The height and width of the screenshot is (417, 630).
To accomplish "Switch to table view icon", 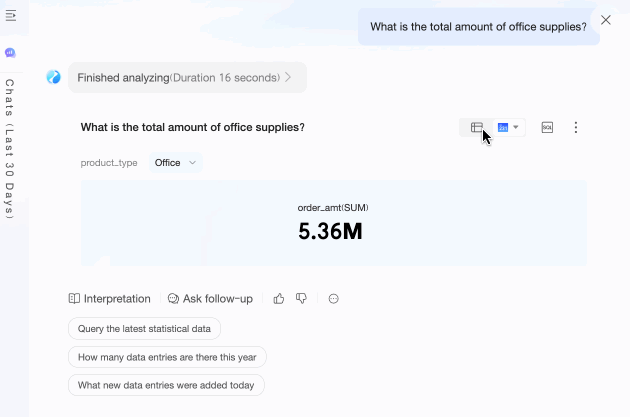I will tap(477, 128).
